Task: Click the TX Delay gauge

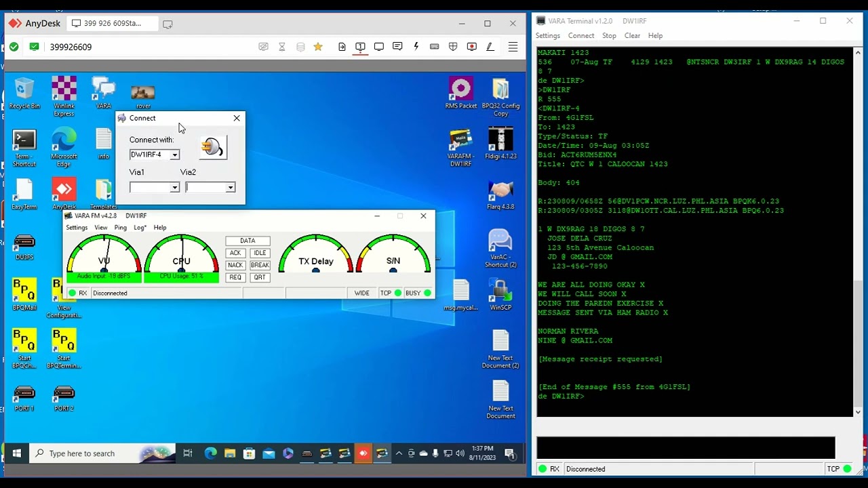Action: tap(316, 255)
